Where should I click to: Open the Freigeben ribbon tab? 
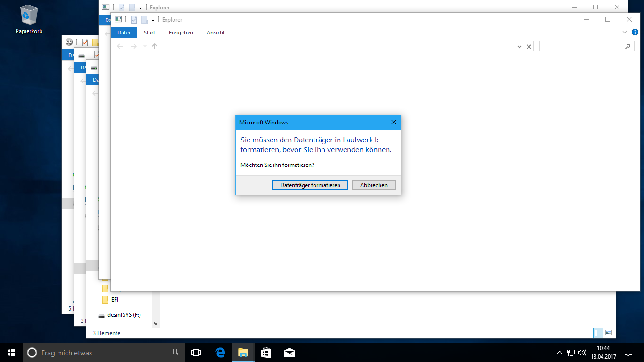click(181, 33)
